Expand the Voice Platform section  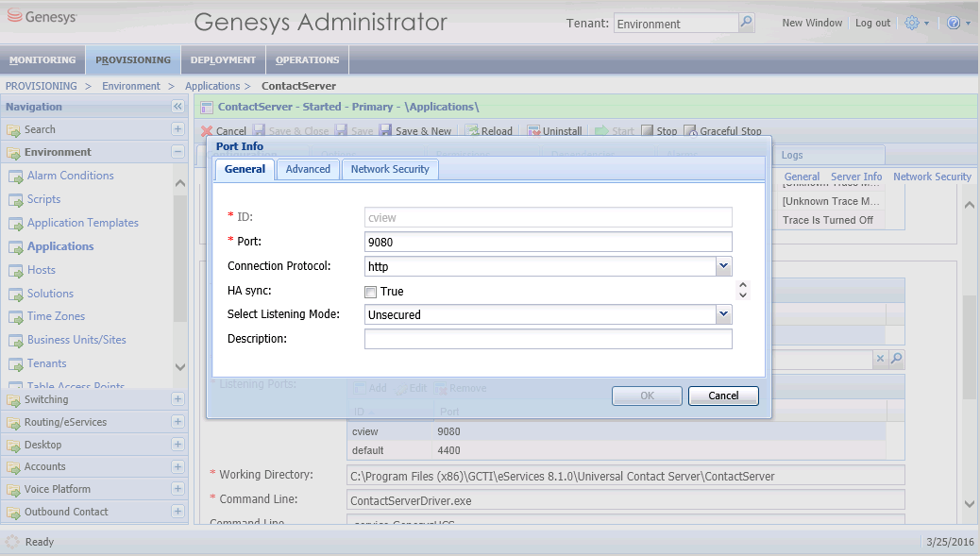tap(177, 489)
